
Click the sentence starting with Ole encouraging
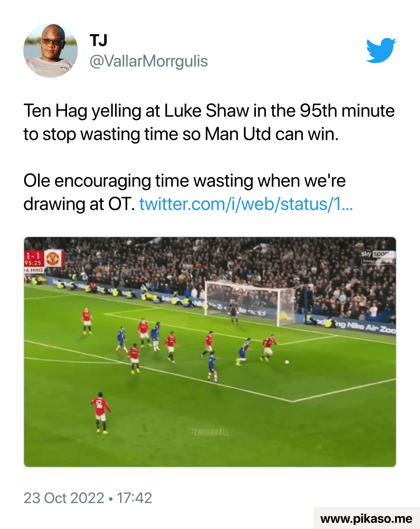click(184, 181)
